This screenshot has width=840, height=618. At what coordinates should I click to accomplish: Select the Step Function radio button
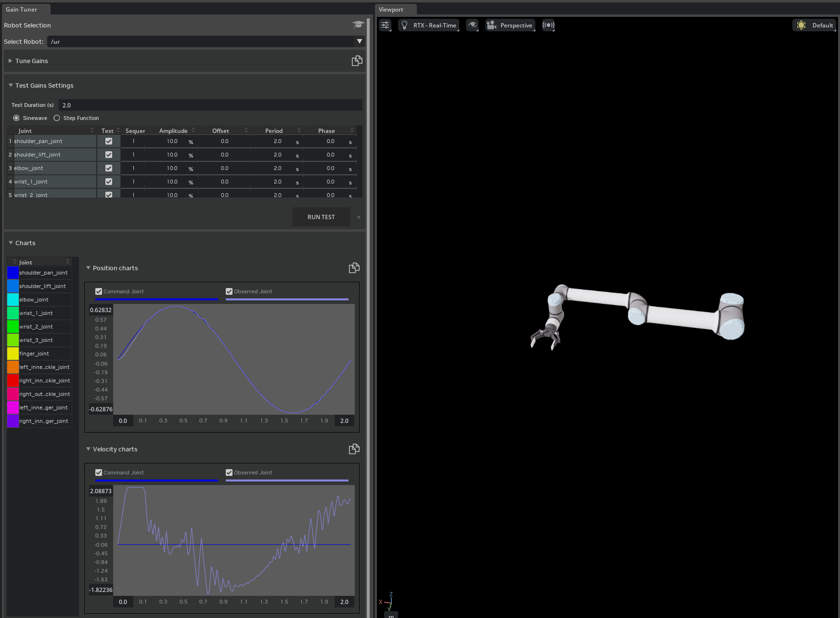tap(57, 118)
